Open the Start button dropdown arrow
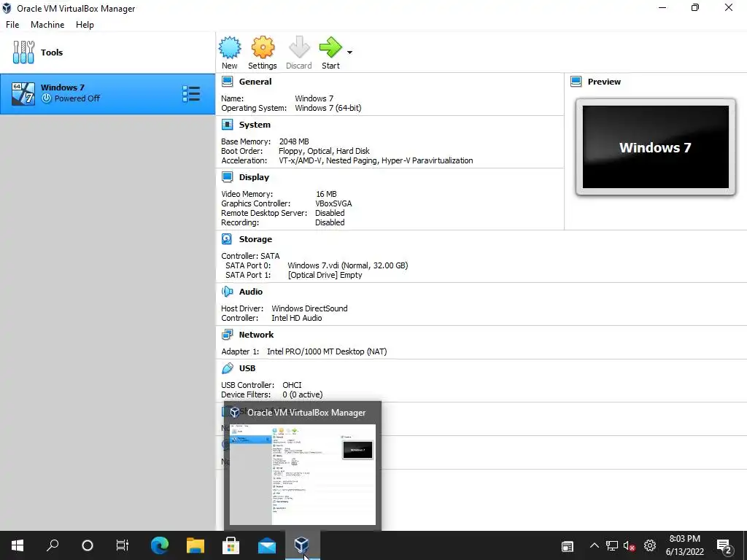Viewport: 747px width, 560px height. coord(349,52)
